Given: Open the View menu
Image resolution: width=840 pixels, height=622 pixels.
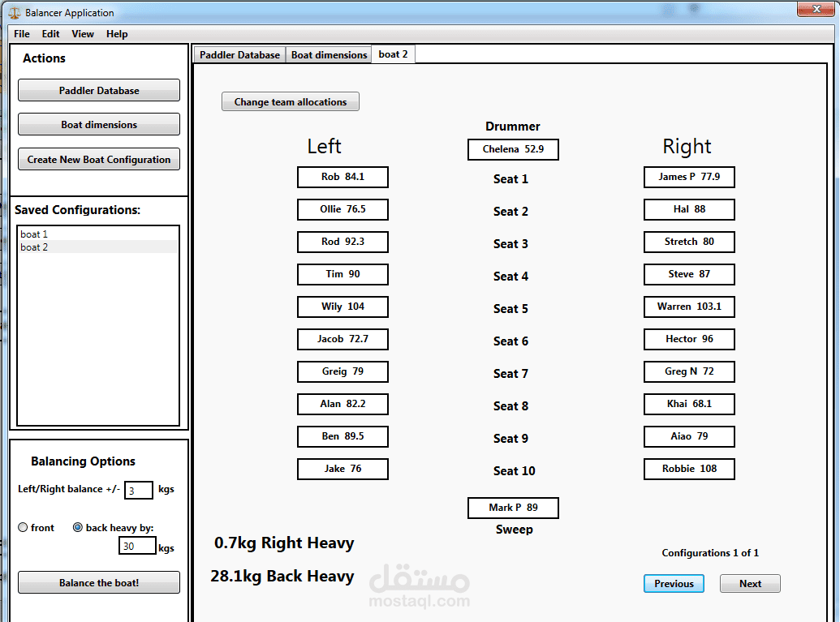Looking at the screenshot, I should [82, 34].
